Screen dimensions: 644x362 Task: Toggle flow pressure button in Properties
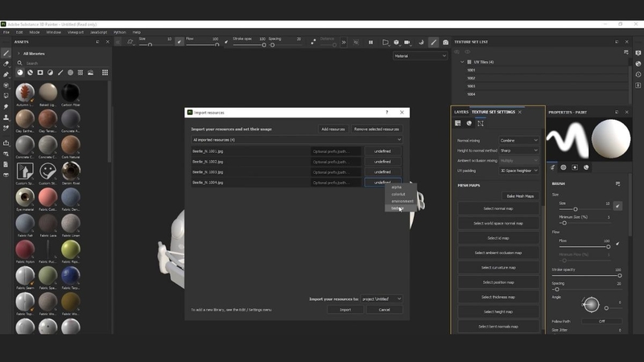[x=617, y=244]
